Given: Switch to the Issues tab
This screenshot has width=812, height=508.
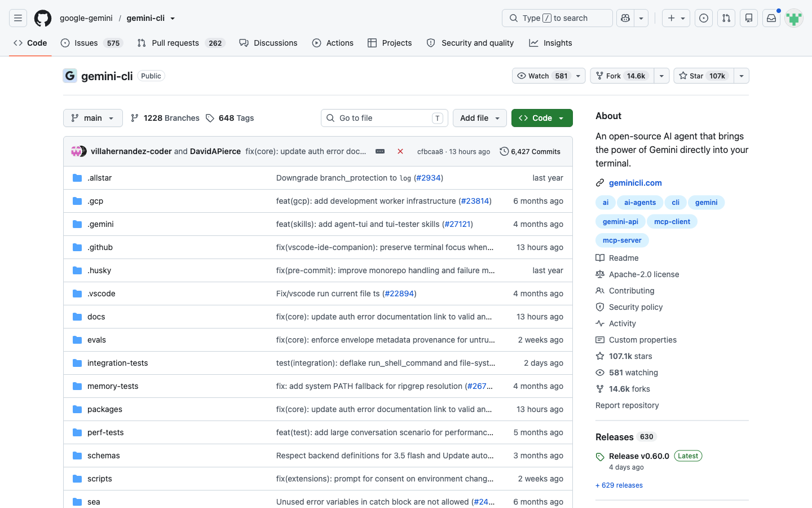Looking at the screenshot, I should [x=91, y=43].
